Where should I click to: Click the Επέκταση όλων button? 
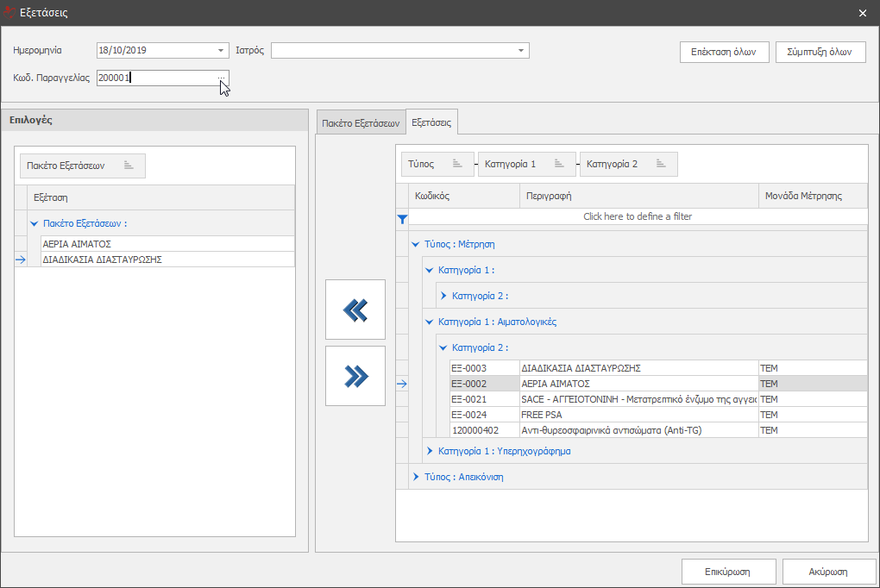point(724,53)
